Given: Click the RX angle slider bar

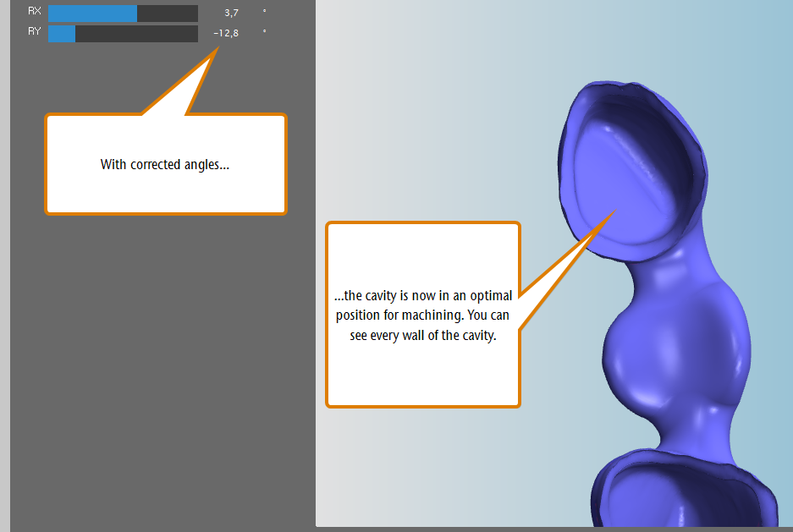Looking at the screenshot, I should pyautogui.click(x=123, y=14).
